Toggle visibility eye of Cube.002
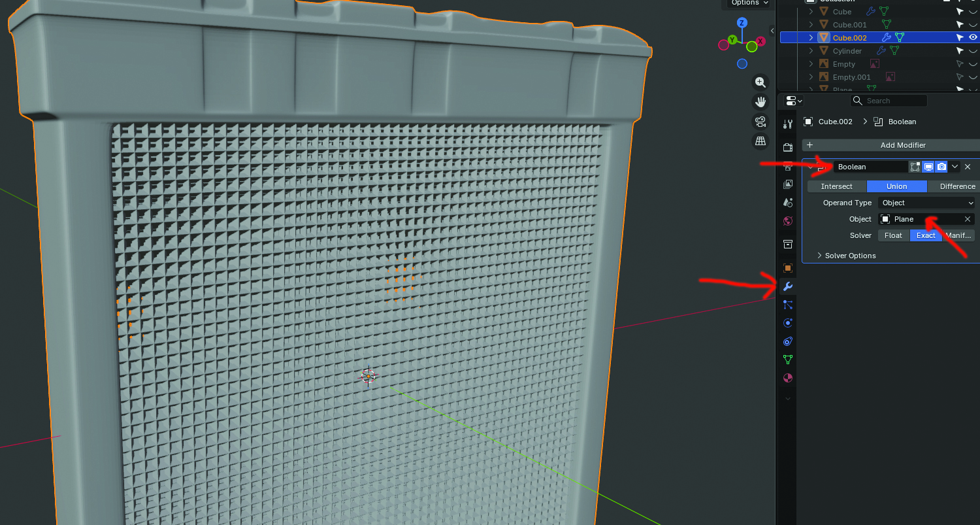Screen dimensions: 980x525 pos(973,38)
